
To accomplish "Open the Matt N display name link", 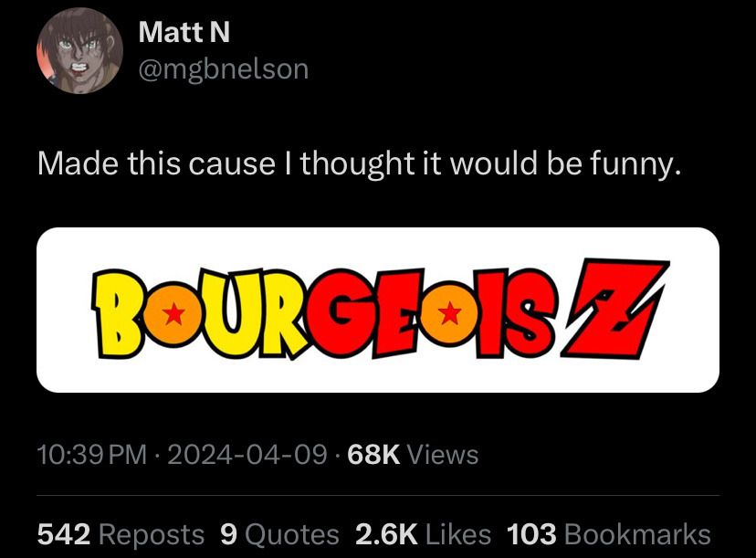I will tap(184, 32).
